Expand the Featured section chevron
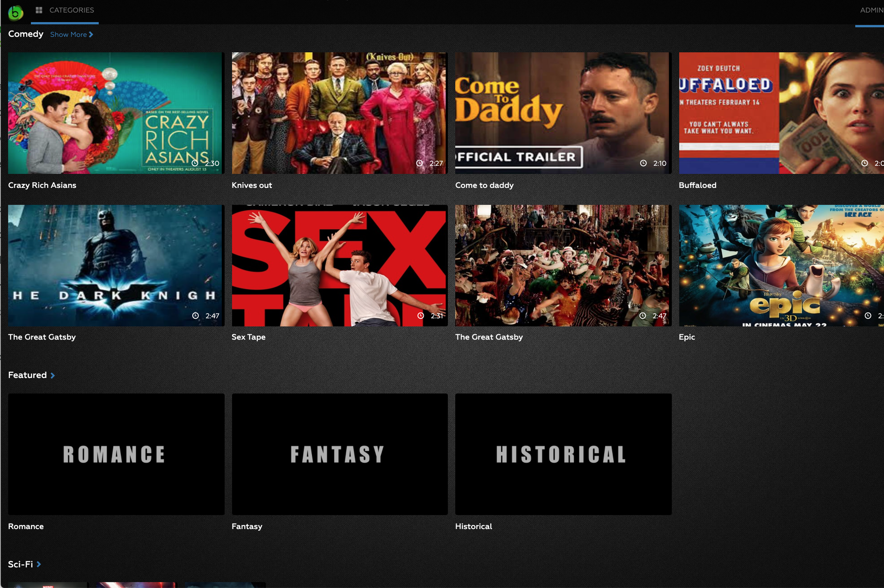Screen dimensions: 884x588 pyautogui.click(x=53, y=375)
